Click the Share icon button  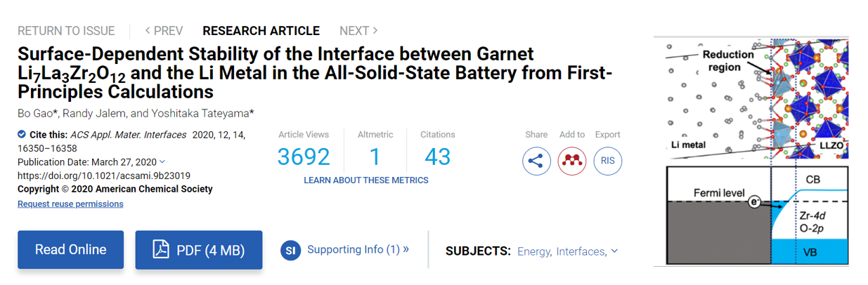tap(536, 161)
